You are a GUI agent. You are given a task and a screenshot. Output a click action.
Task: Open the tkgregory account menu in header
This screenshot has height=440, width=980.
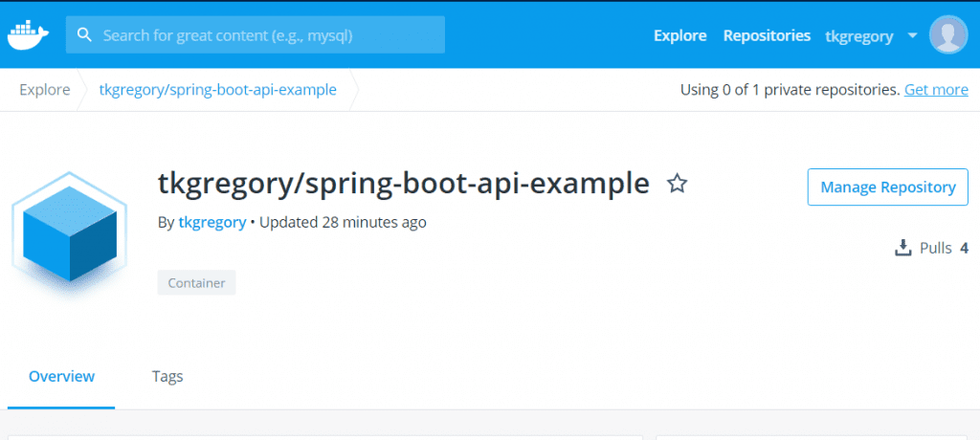coord(858,36)
